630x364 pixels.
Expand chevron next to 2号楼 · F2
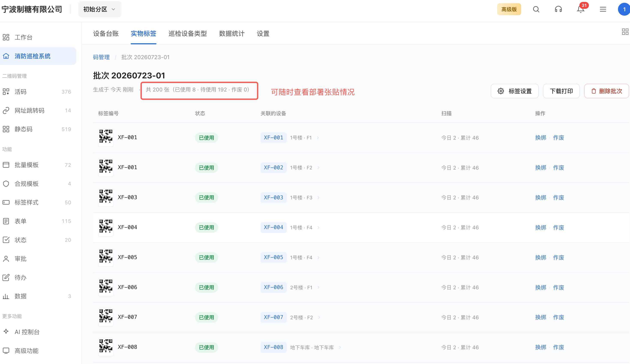[x=319, y=317]
